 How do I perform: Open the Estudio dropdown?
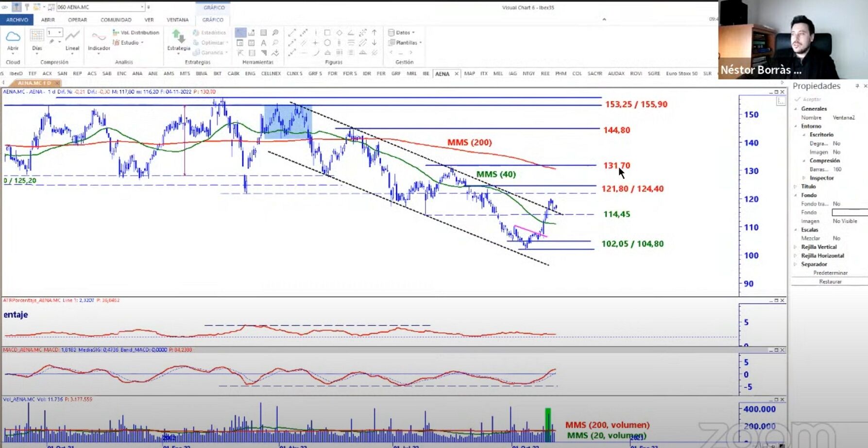129,43
